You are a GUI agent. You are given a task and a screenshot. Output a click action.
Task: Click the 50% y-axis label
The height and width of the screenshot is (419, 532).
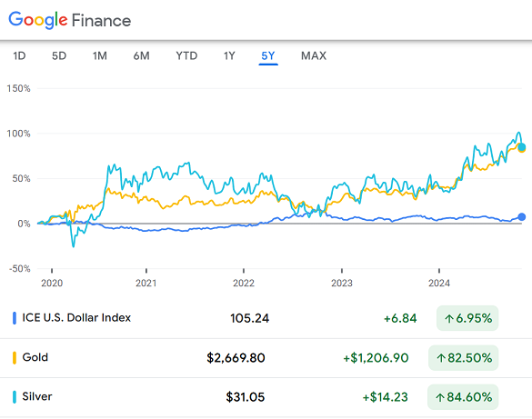(22, 179)
